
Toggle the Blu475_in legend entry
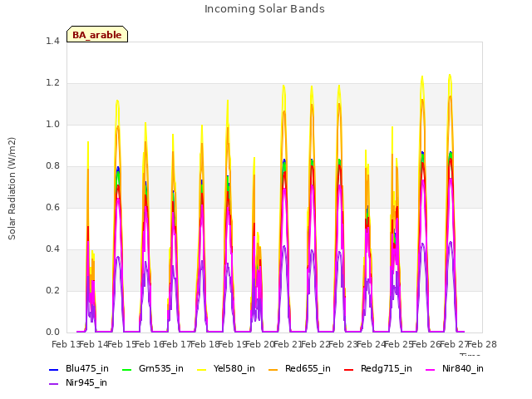pos(79,368)
